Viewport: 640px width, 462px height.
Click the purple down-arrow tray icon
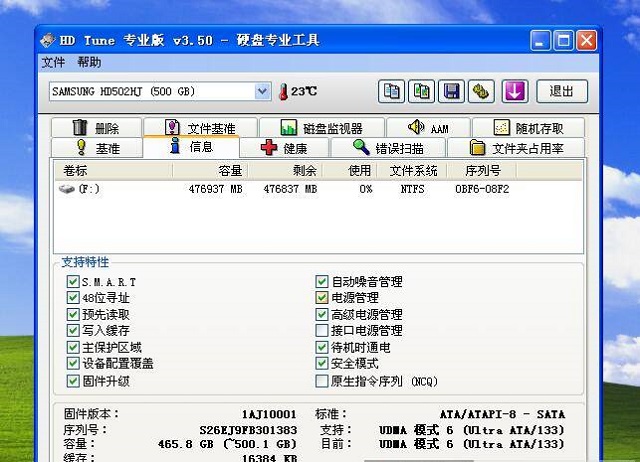515,91
